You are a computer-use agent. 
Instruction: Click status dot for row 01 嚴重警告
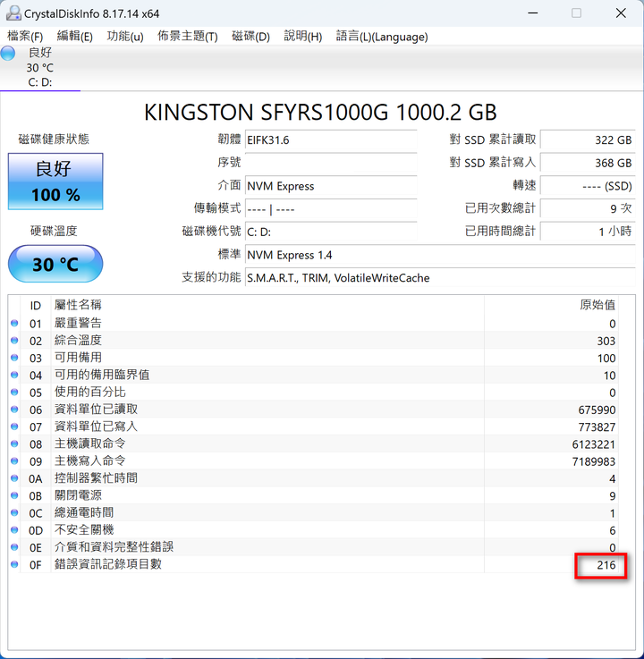[14, 323]
